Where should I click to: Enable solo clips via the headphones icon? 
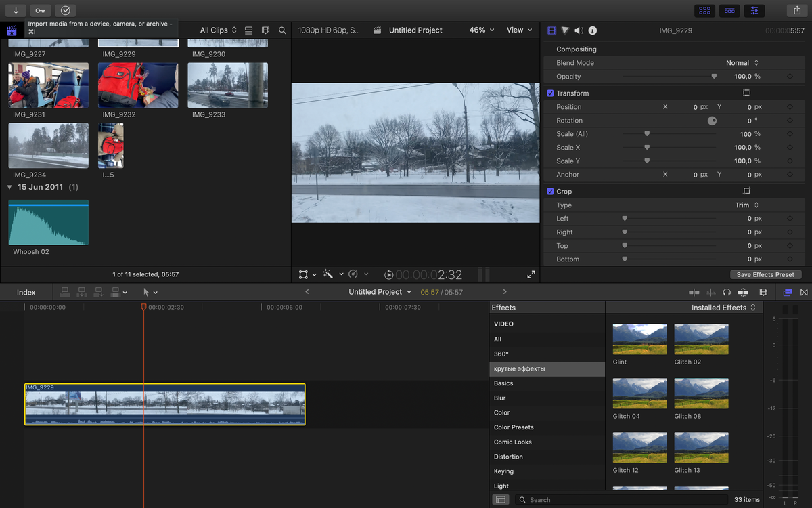click(726, 292)
